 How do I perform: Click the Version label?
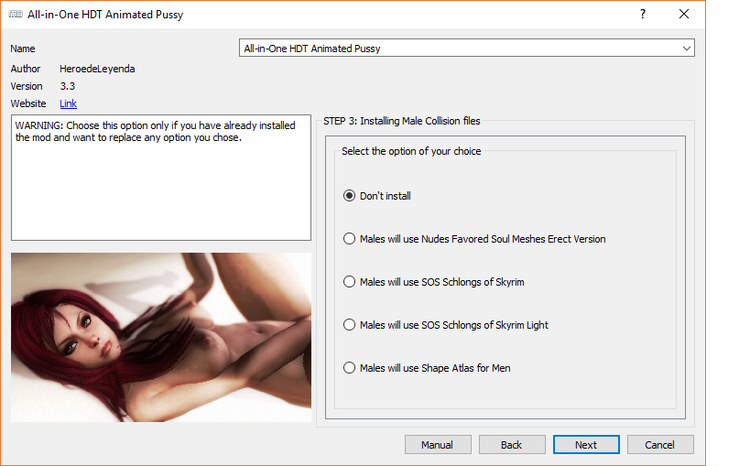point(26,86)
